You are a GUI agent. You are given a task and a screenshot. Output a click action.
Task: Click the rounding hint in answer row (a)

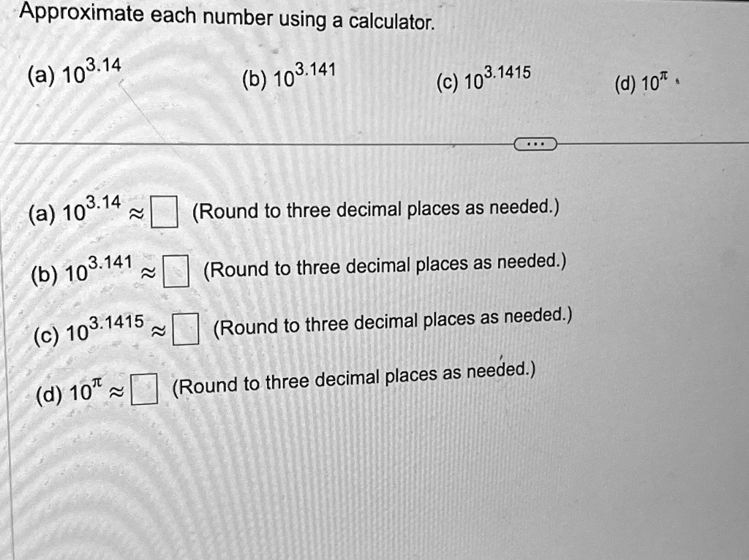click(x=375, y=209)
